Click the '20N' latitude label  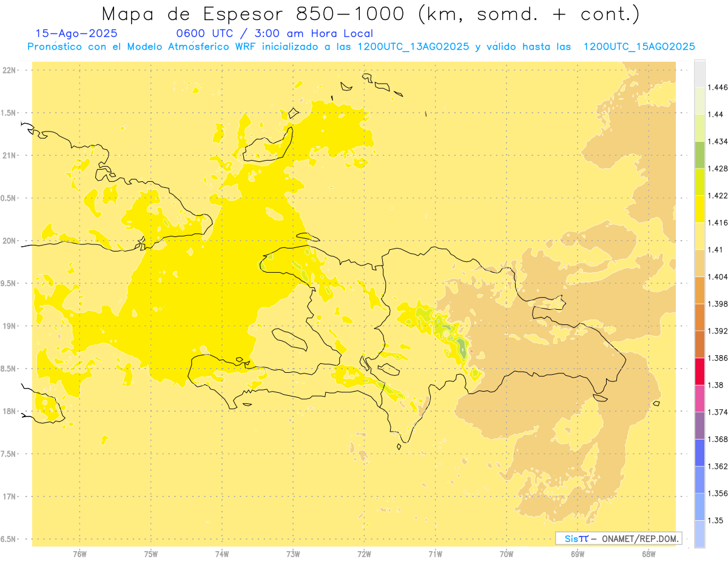point(9,241)
